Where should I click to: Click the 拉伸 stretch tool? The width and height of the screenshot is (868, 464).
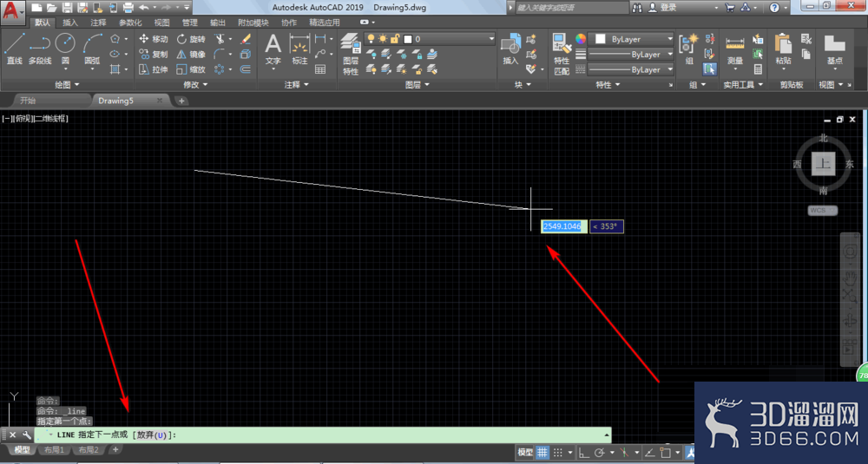click(154, 69)
